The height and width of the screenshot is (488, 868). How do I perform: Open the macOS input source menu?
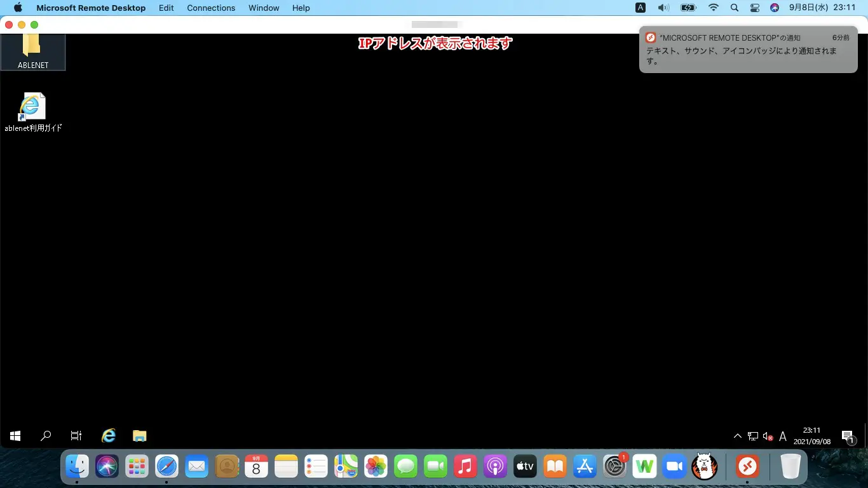[641, 8]
